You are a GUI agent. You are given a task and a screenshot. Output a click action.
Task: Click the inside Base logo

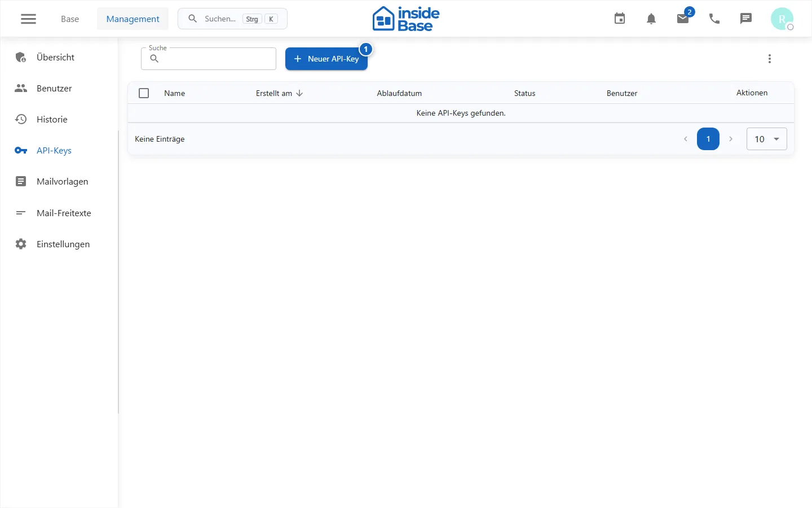tap(406, 19)
